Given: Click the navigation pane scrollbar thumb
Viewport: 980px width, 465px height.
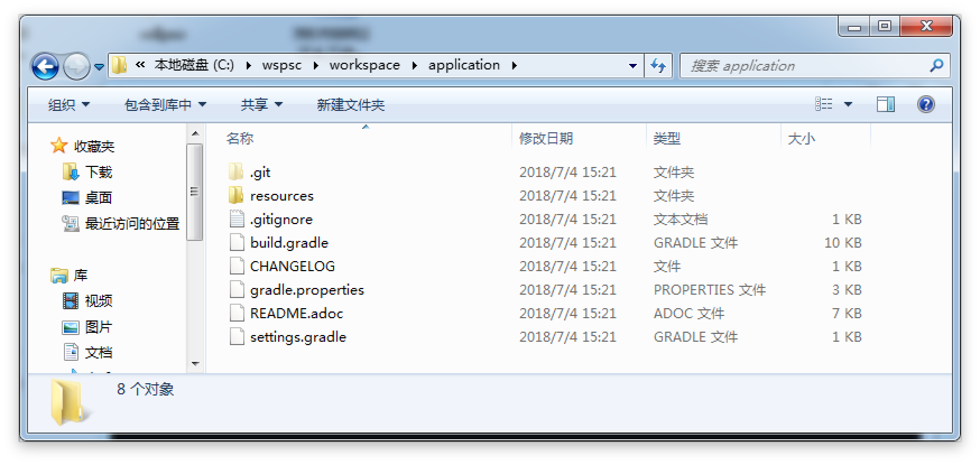Looking at the screenshot, I should (195, 192).
